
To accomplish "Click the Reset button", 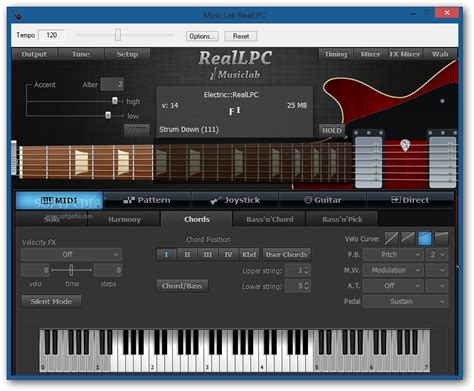I will 241,36.
